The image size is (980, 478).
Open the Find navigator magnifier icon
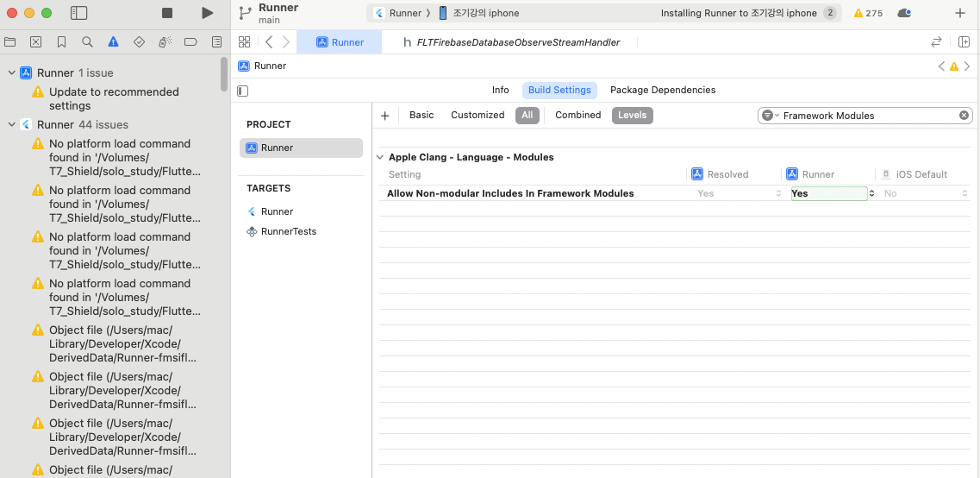88,42
